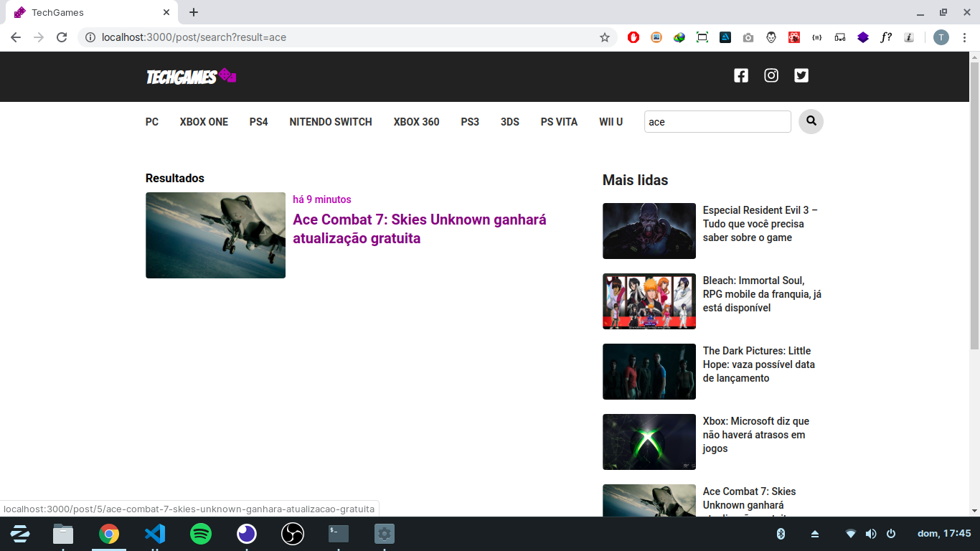Screen dimensions: 980x551
Task: Select the PS4 category
Action: 259,122
